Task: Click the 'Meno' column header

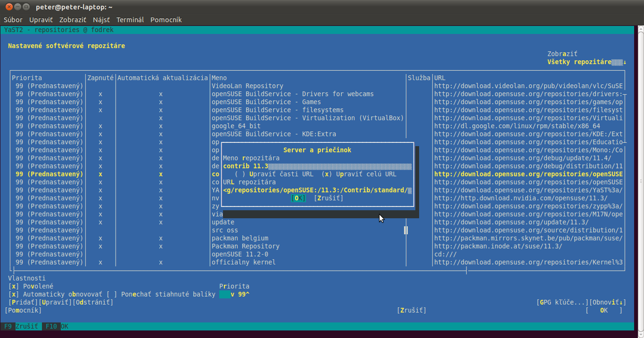Action: [219, 78]
